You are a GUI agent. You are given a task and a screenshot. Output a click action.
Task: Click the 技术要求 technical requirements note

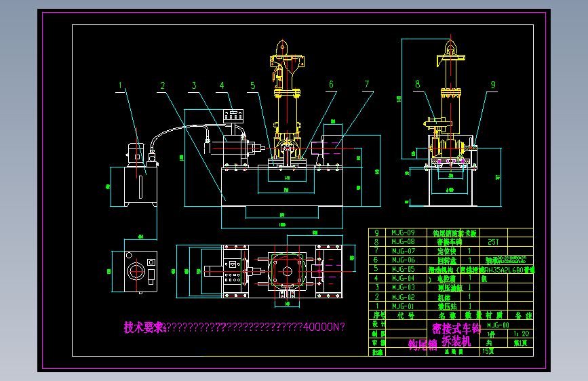(x=144, y=327)
